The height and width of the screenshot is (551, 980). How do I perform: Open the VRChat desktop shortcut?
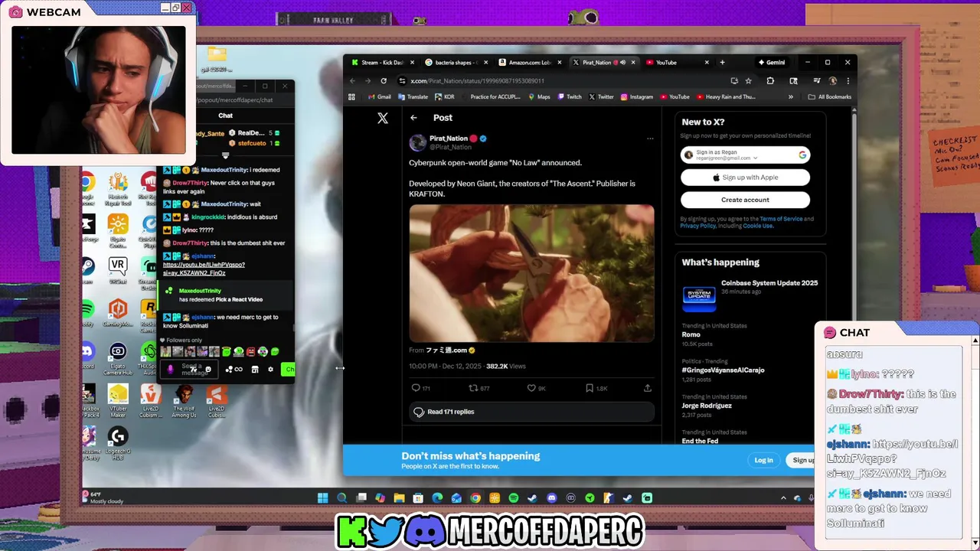tap(117, 270)
